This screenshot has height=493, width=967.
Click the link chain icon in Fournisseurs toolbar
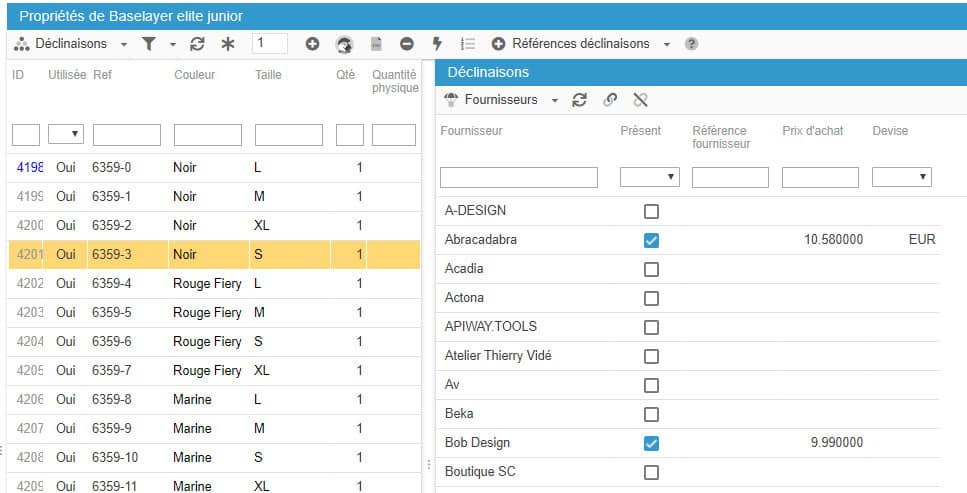(x=610, y=100)
